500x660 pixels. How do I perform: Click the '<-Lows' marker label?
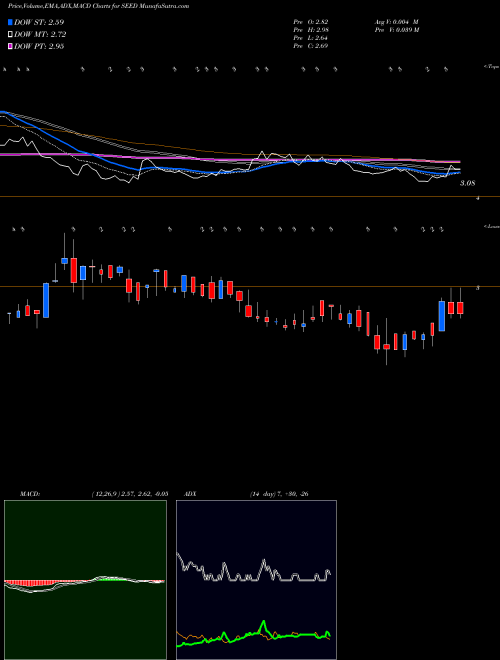[x=492, y=227]
